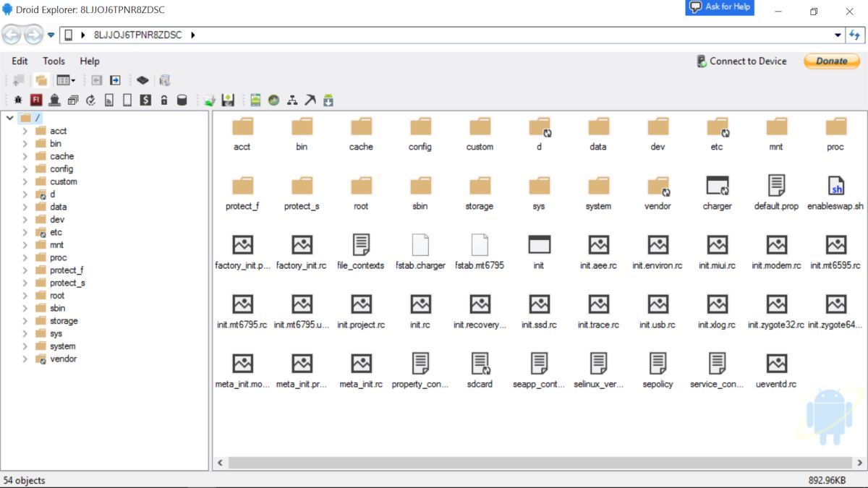Expand the etc folder in tree
This screenshot has height=488, width=868.
25,232
